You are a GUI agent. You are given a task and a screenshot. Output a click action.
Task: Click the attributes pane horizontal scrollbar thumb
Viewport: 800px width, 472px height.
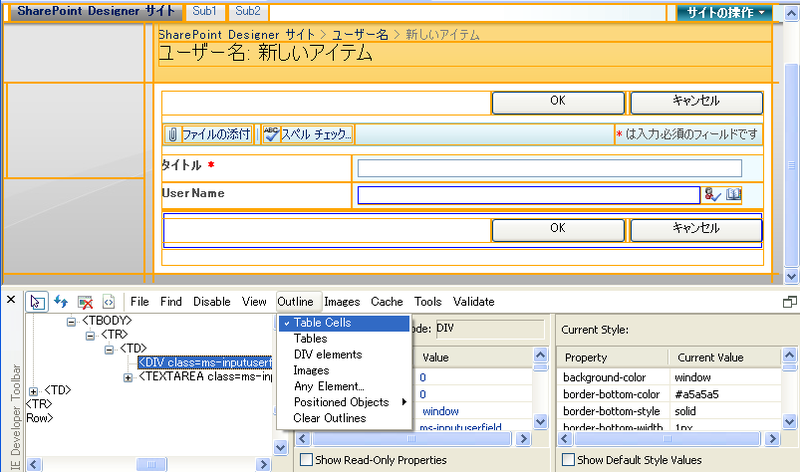[411, 439]
